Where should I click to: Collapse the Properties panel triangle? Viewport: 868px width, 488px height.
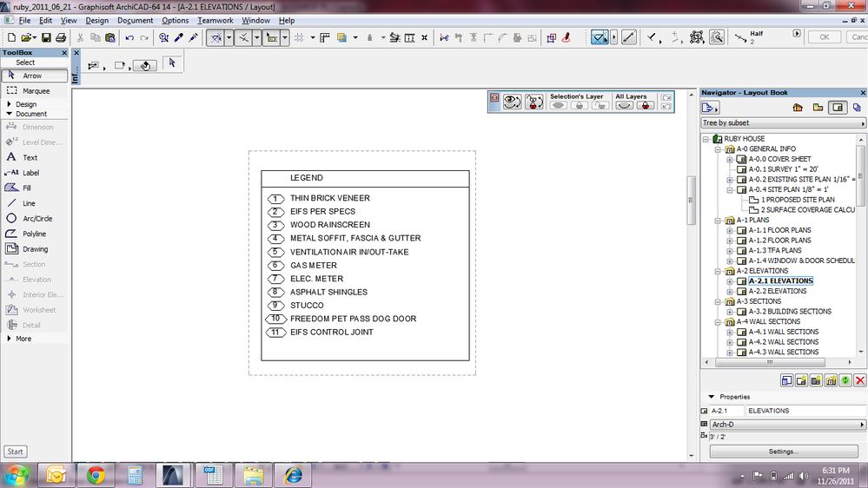pyautogui.click(x=712, y=397)
